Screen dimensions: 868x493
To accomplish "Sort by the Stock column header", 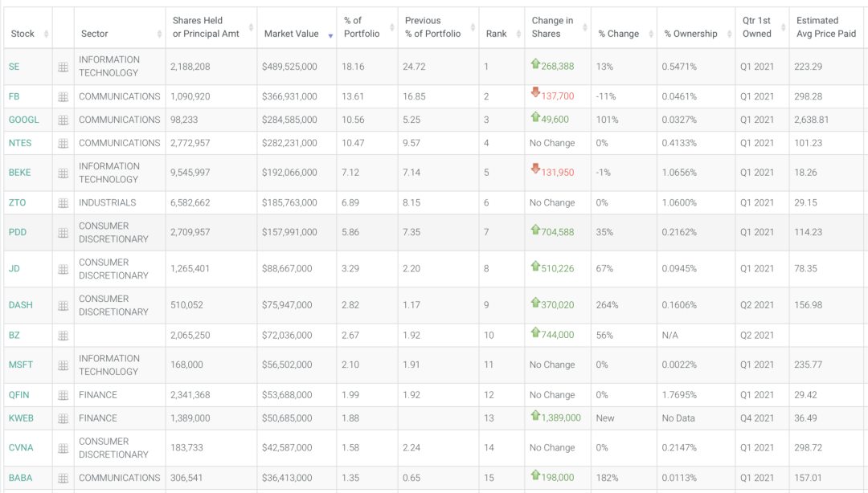I will 23,34.
